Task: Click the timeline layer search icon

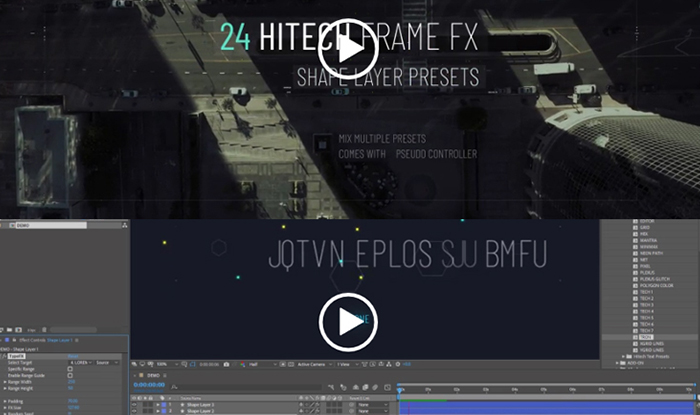Action: pyautogui.click(x=174, y=387)
